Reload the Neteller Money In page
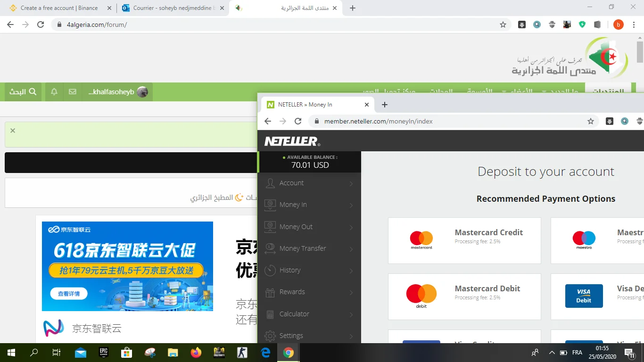644x362 pixels. tap(298, 121)
